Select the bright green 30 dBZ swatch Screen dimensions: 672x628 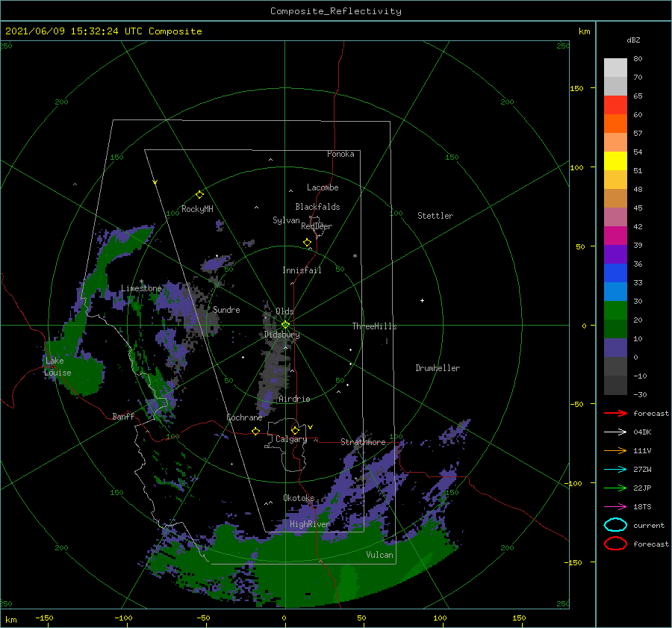pos(615,310)
